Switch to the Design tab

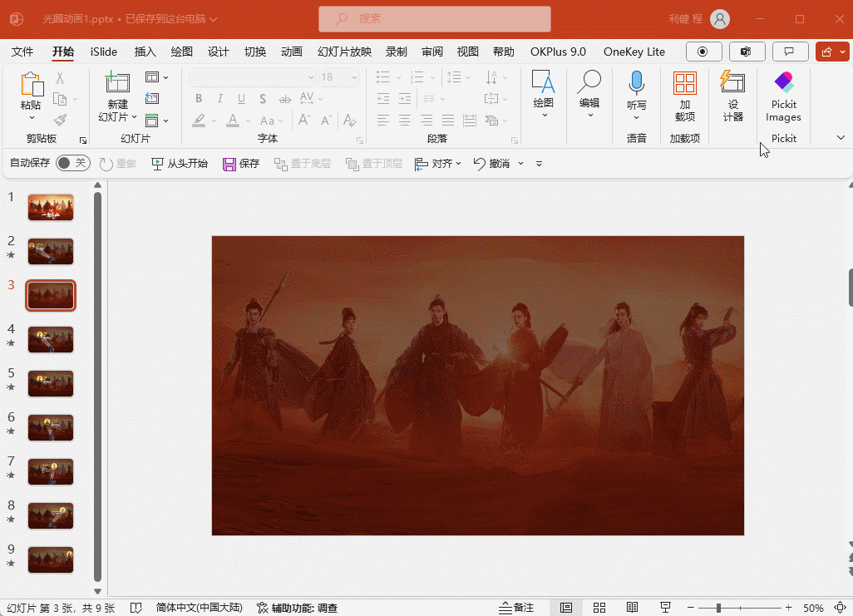pos(218,52)
